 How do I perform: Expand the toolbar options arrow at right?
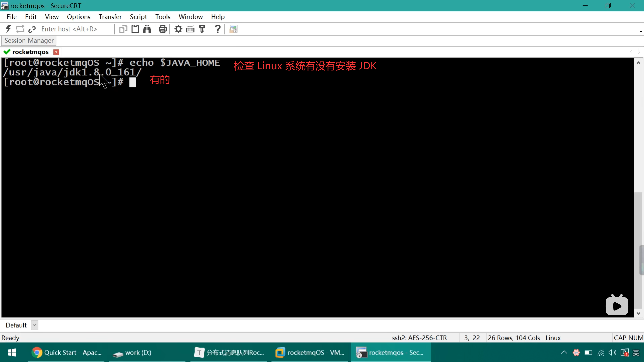[x=641, y=32]
